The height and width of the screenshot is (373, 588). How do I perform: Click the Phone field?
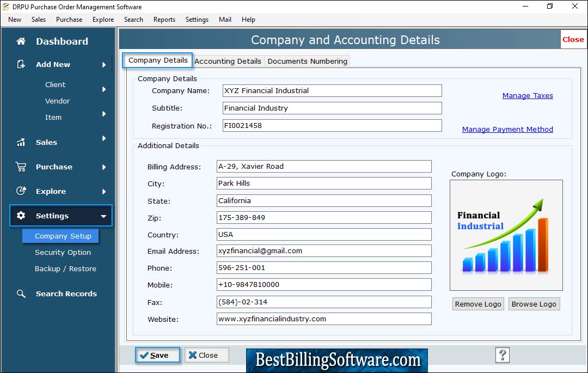324,268
